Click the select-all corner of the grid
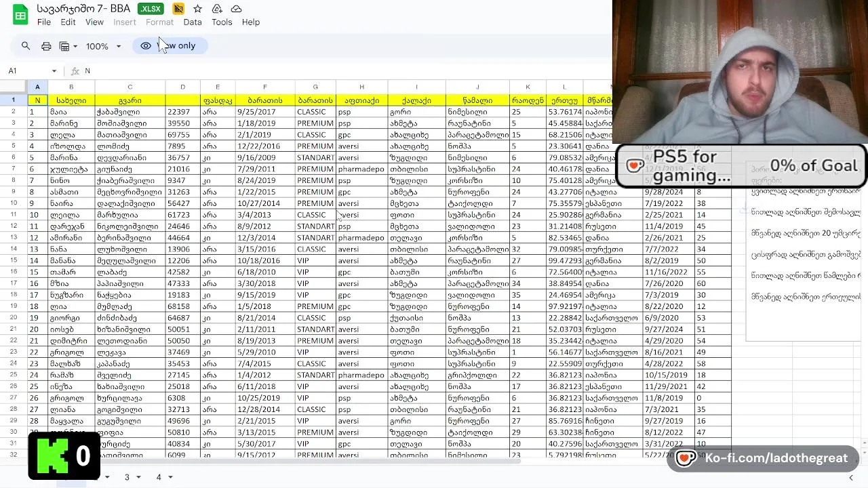The height and width of the screenshot is (488, 868). coord(14,87)
